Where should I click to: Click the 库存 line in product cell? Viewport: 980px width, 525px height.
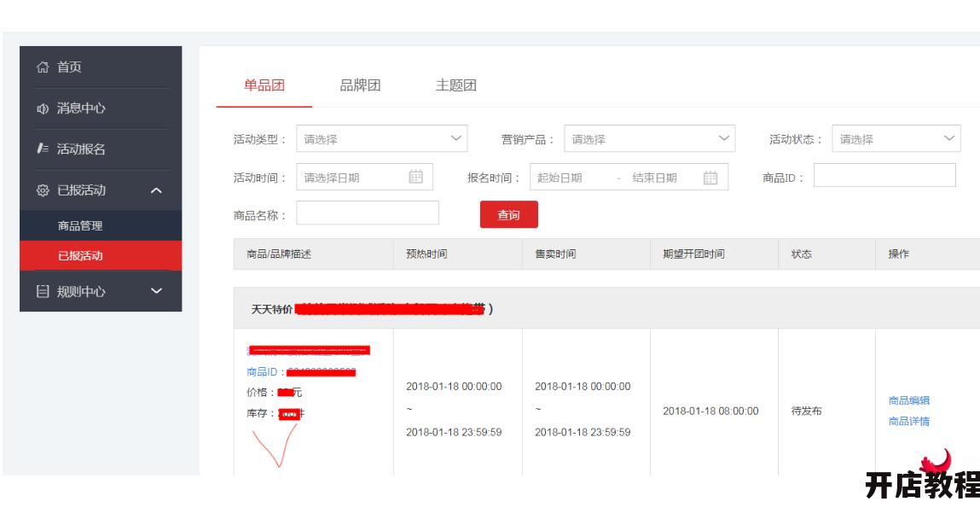pyautogui.click(x=275, y=414)
